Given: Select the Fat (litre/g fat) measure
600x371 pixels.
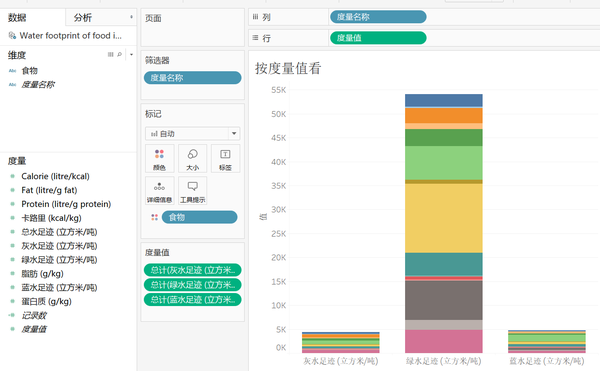Looking at the screenshot, I should (x=49, y=190).
